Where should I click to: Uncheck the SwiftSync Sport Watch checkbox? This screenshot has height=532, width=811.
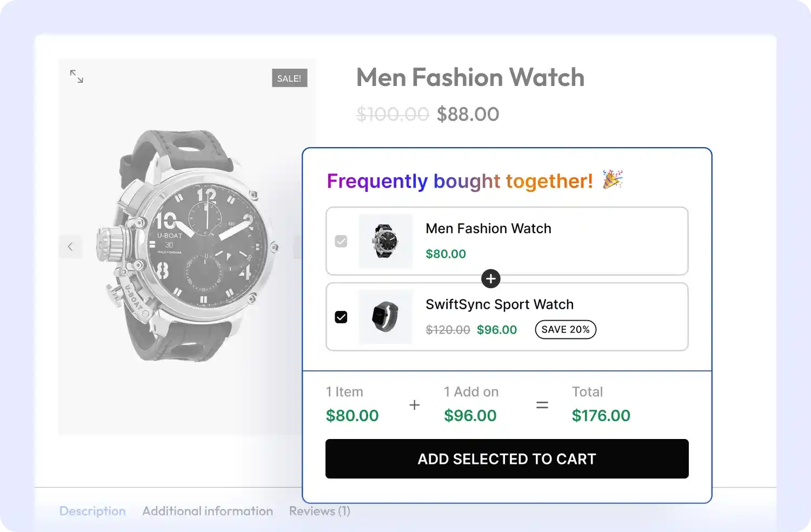[x=341, y=317]
